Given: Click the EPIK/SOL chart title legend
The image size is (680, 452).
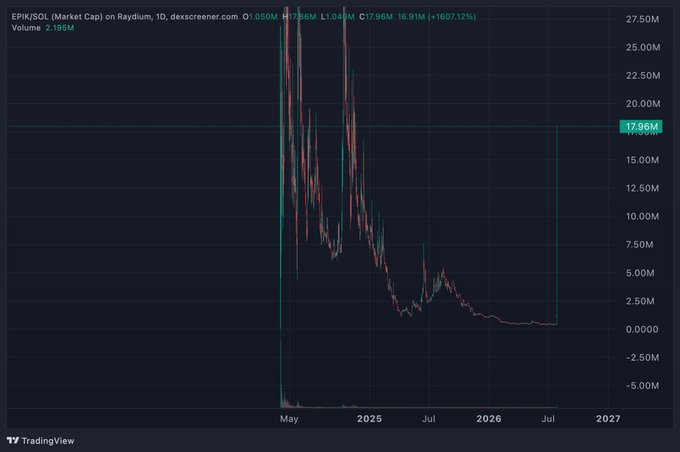Looking at the screenshot, I should tap(125, 16).
